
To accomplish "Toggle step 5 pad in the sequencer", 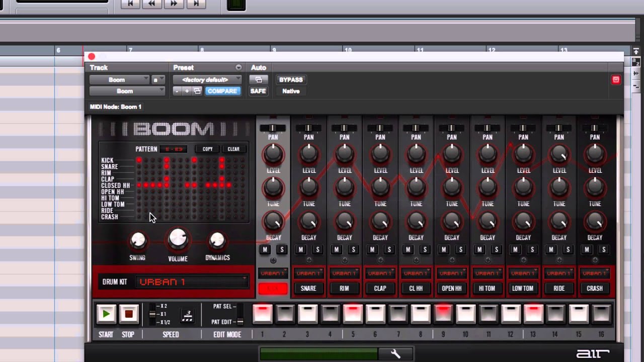I will (x=353, y=314).
